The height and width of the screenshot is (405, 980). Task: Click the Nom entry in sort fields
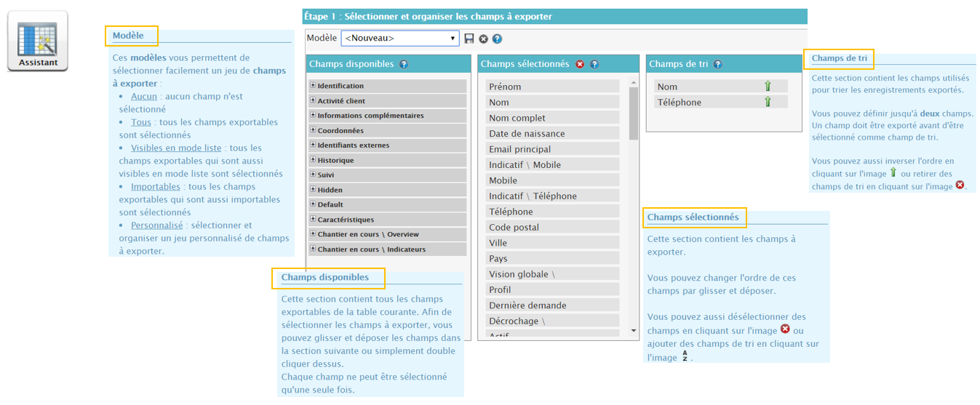(x=667, y=87)
